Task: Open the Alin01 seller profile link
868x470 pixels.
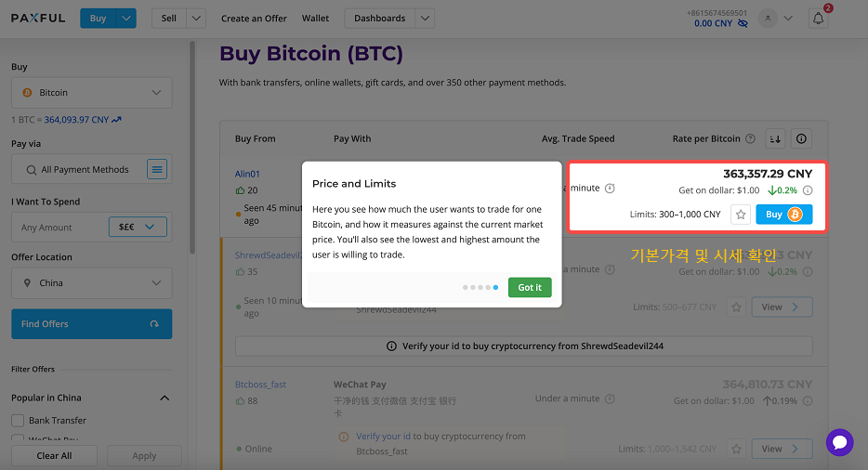Action: point(247,174)
